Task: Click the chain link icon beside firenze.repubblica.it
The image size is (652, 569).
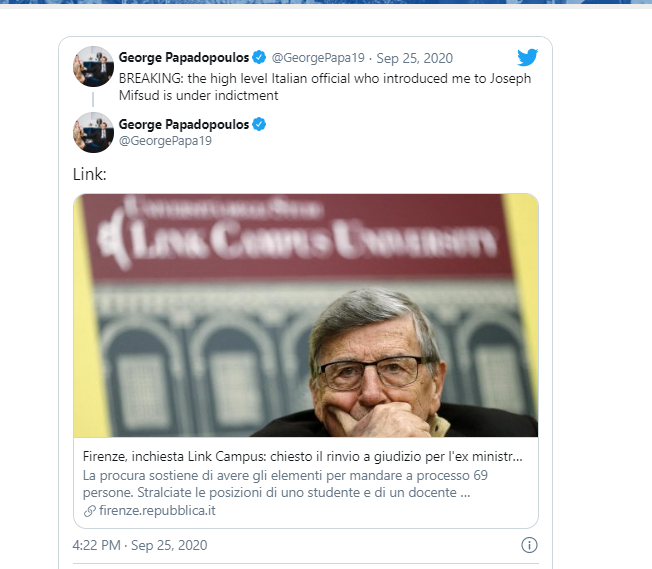Action: 90,510
